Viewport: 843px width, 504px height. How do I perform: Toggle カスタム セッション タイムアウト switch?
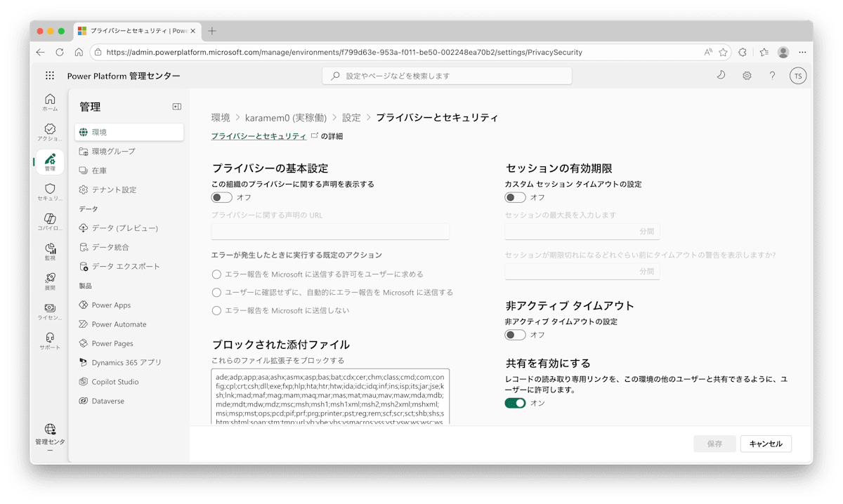515,197
